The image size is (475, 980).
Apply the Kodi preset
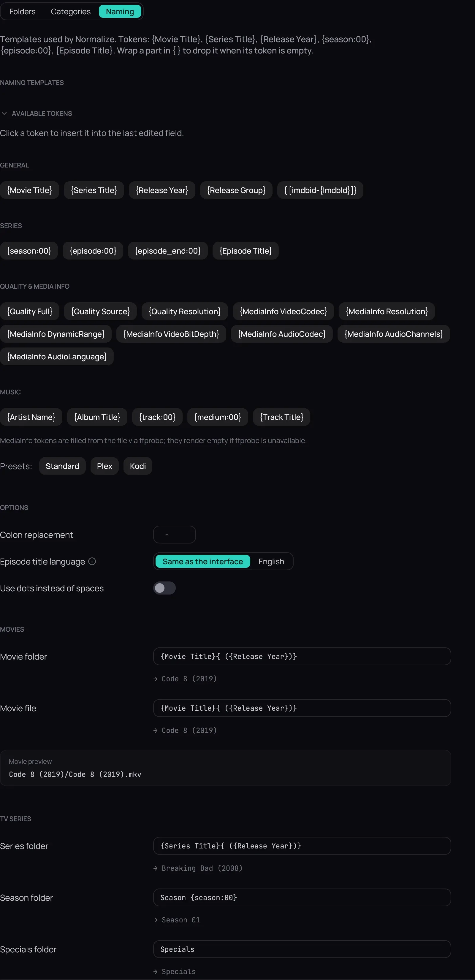[x=138, y=466]
